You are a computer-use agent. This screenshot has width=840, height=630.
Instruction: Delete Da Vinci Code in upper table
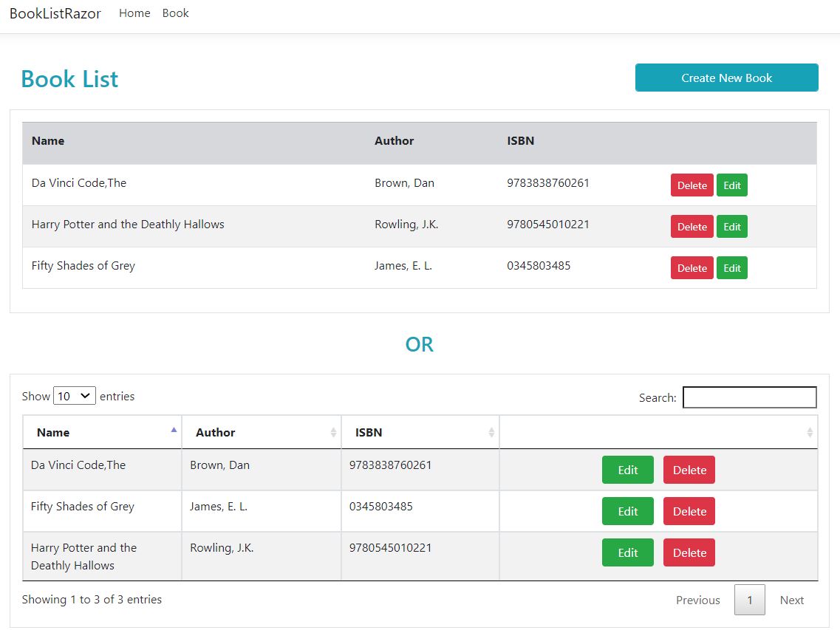click(692, 185)
